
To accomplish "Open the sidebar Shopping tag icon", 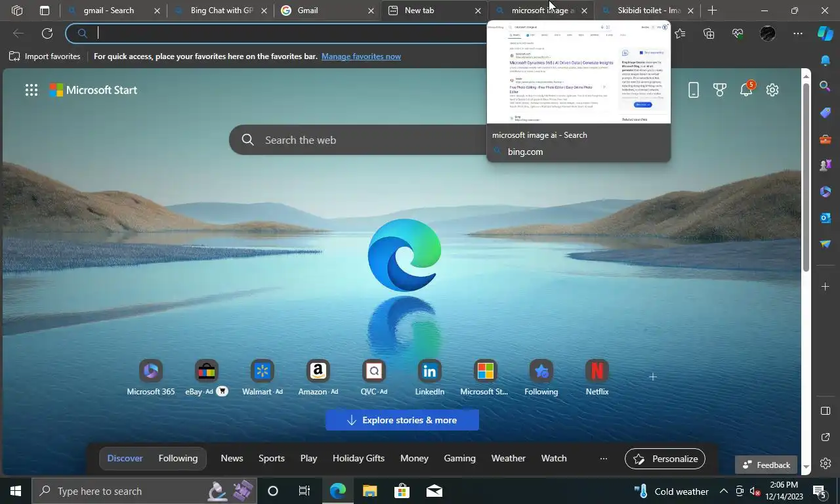I will point(826,113).
